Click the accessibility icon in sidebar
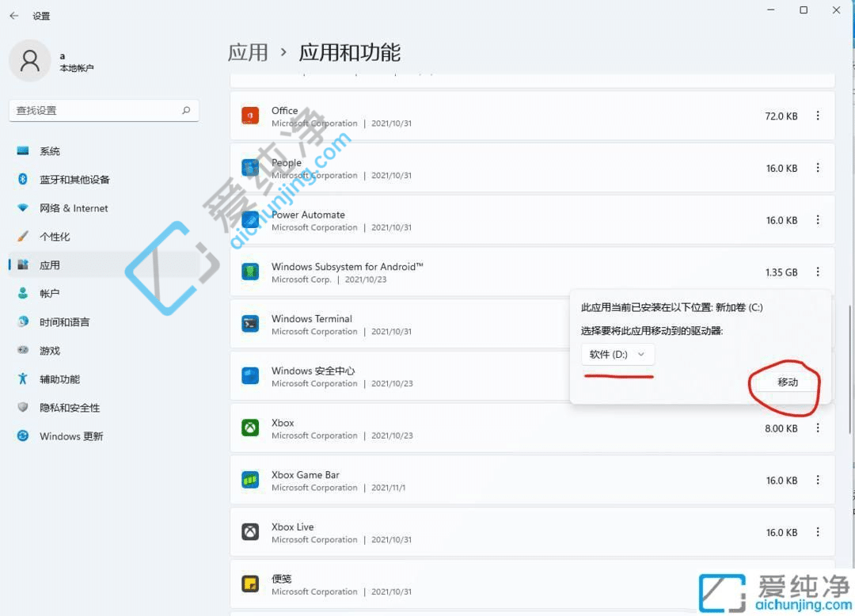855x616 pixels. tap(22, 378)
